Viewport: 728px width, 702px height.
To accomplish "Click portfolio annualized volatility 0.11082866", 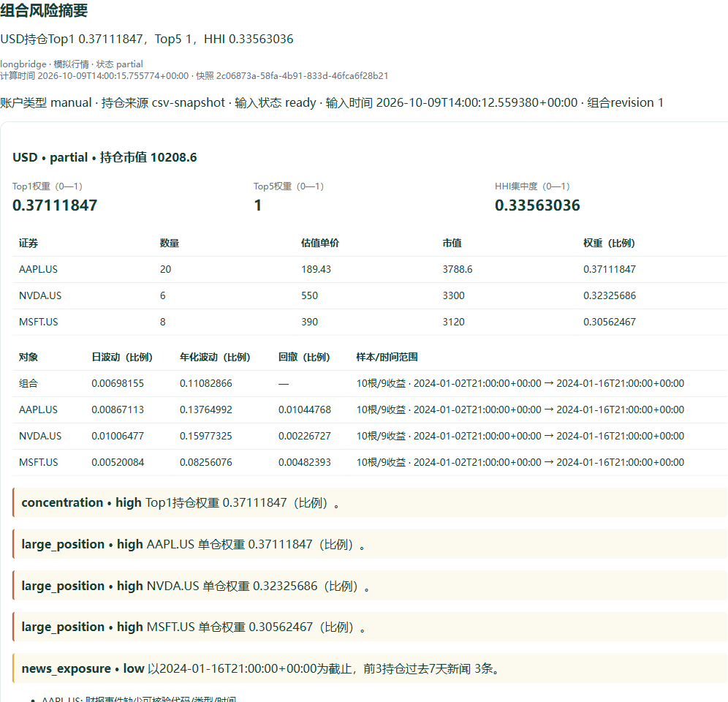I will click(205, 384).
